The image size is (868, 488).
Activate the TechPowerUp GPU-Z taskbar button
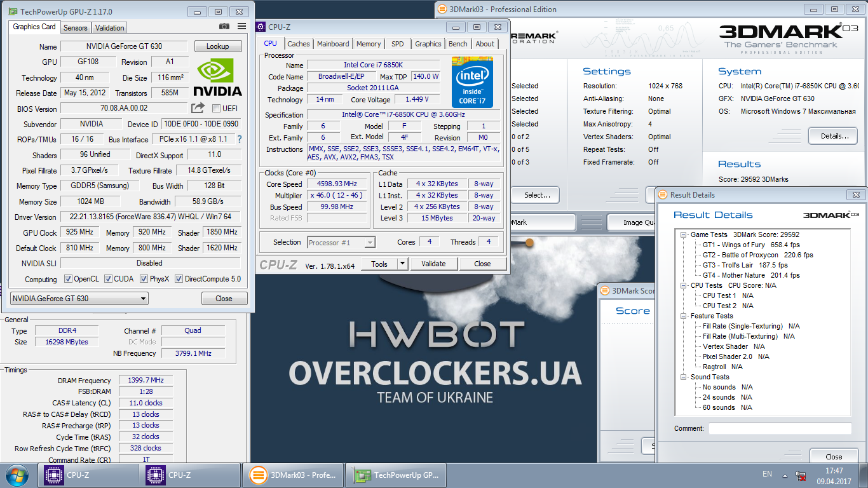pos(395,475)
